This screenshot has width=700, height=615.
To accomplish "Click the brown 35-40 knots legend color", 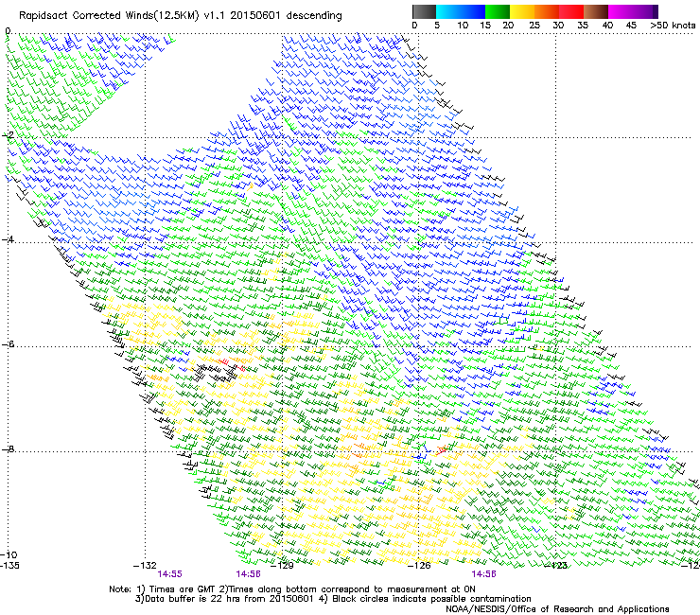I will click(596, 12).
